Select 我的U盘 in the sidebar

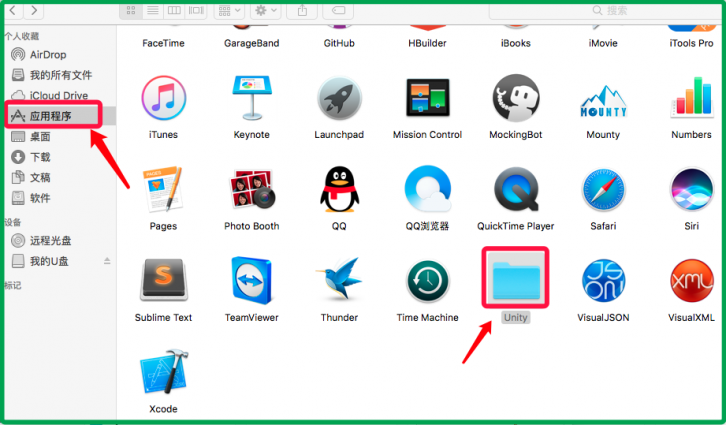pyautogui.click(x=49, y=261)
